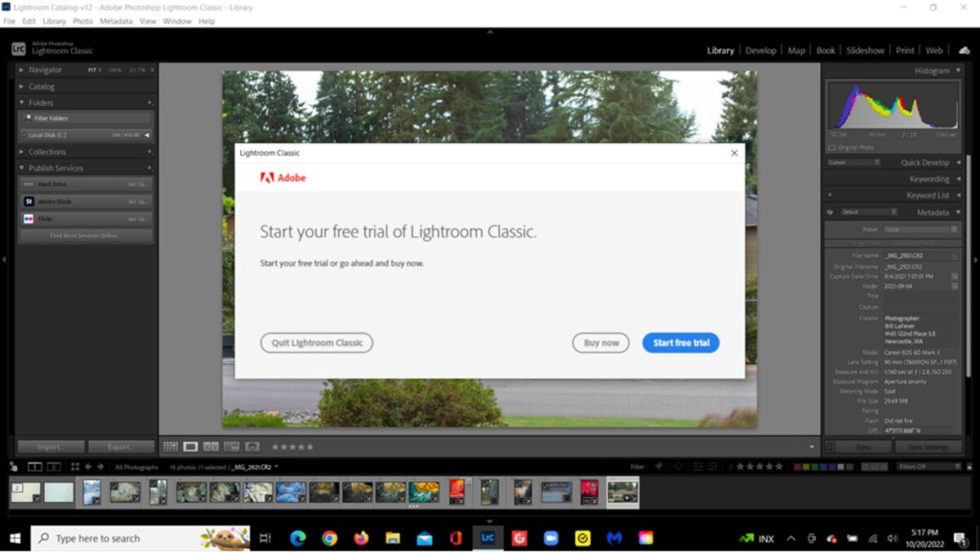Switch to Loupe view
Screen dimensions: 980x552
(190, 446)
